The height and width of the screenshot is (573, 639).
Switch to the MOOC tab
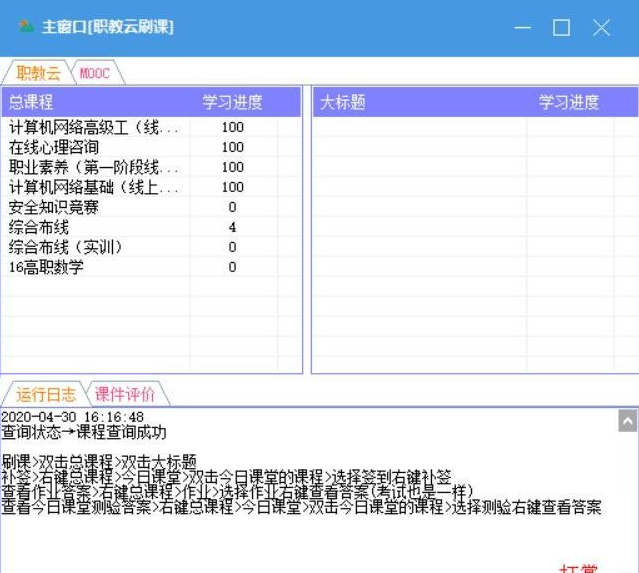pyautogui.click(x=97, y=73)
